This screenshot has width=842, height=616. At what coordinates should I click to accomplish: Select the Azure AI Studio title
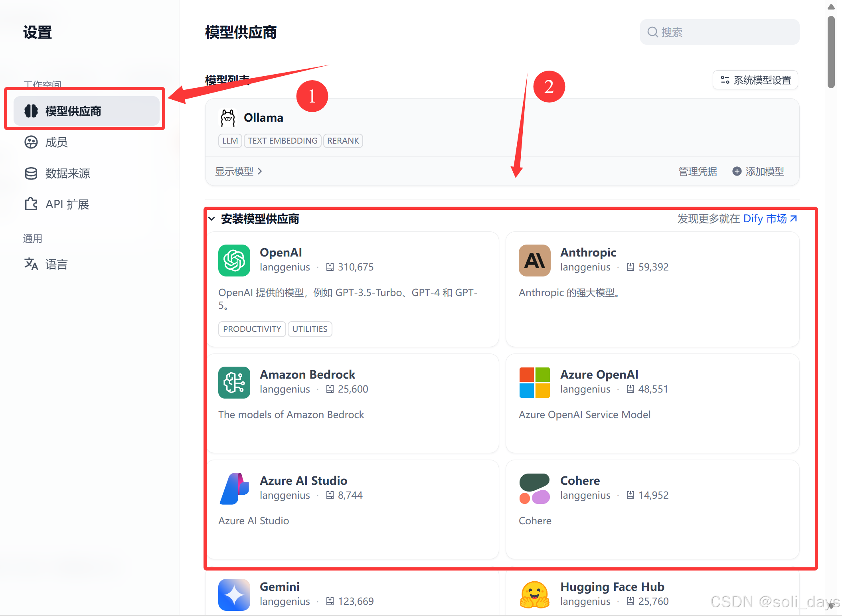click(x=303, y=480)
